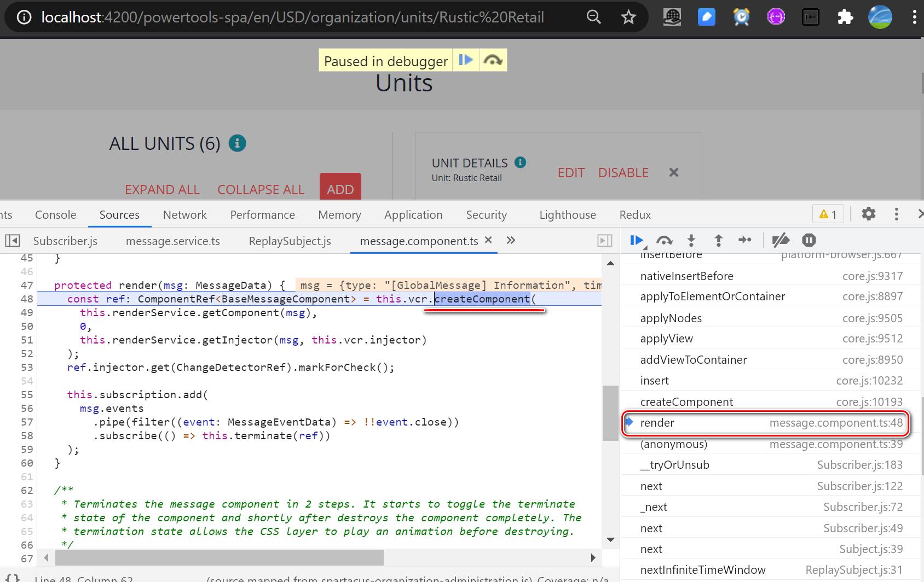Step over next function call in debugger toolbar
Screen dimensions: 924x582
point(664,240)
